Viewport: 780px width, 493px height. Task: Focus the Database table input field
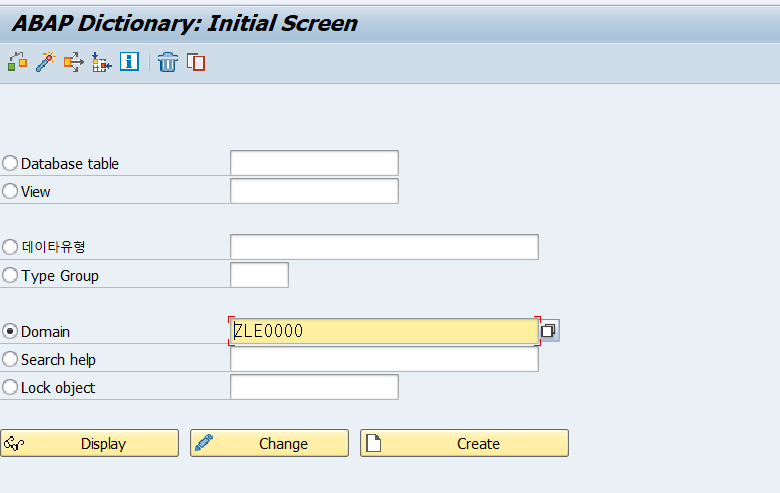[314, 163]
